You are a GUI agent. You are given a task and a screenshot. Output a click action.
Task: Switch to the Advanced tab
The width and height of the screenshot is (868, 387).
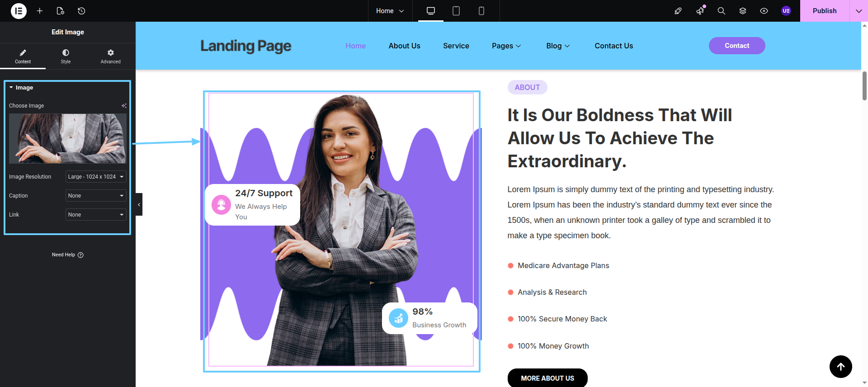pyautogui.click(x=111, y=56)
